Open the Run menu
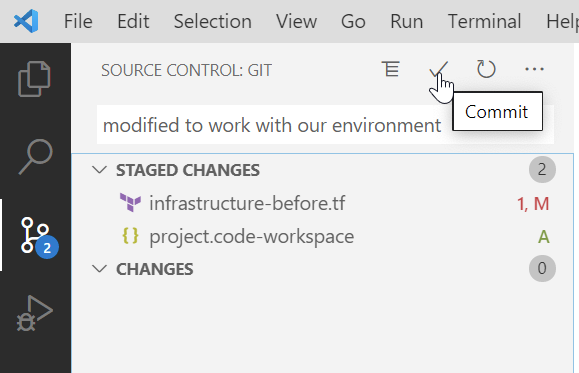579x373 pixels. [407, 21]
